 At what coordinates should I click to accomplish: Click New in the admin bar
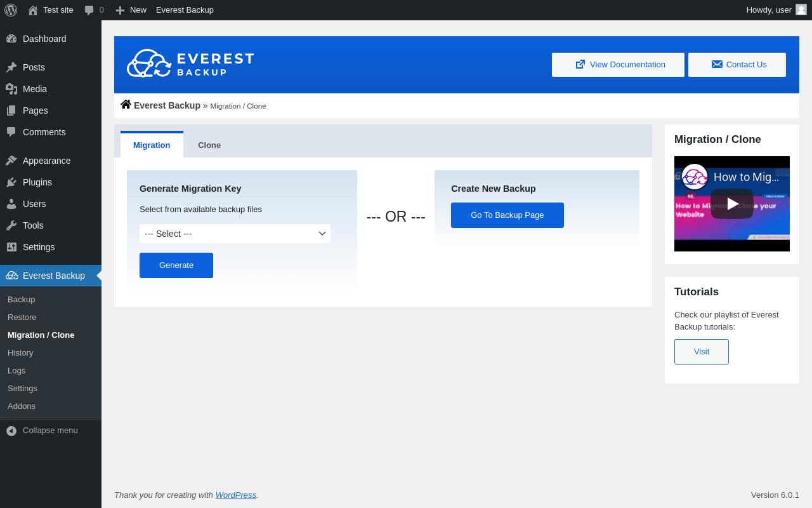[x=138, y=10]
